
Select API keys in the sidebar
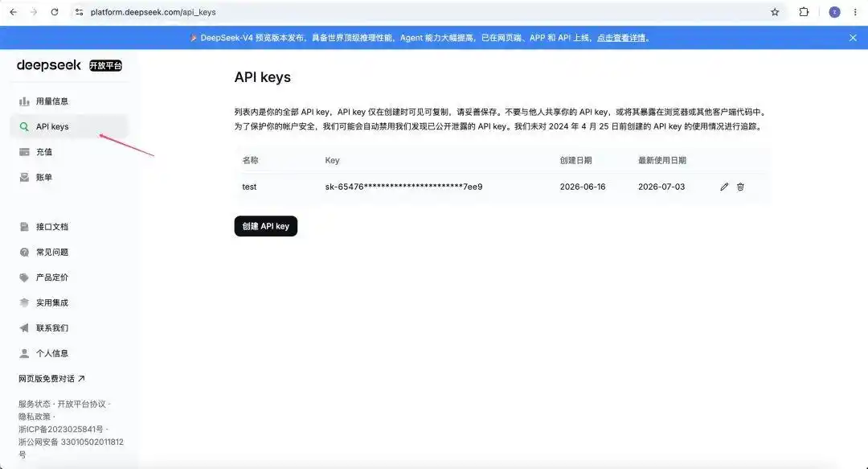(69, 126)
